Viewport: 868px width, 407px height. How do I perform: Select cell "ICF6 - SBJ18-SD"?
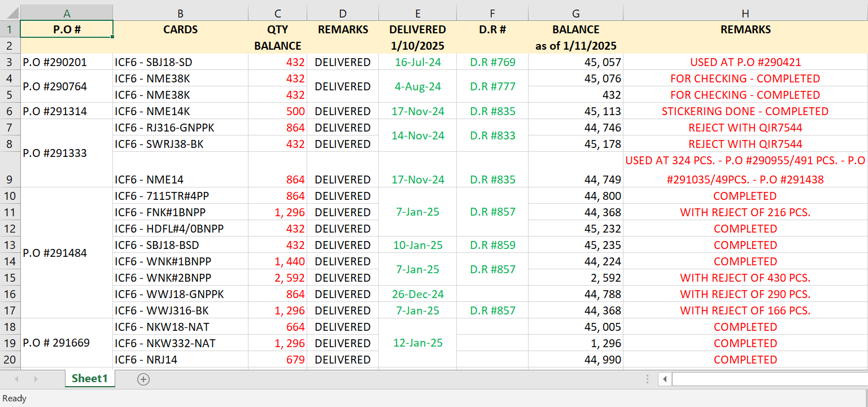pos(181,62)
